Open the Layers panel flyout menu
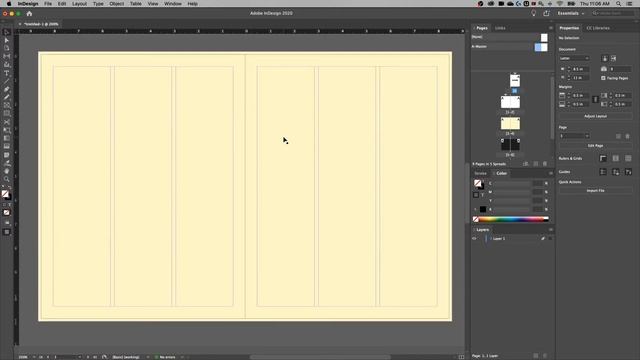The width and height of the screenshot is (640, 360). (x=551, y=230)
